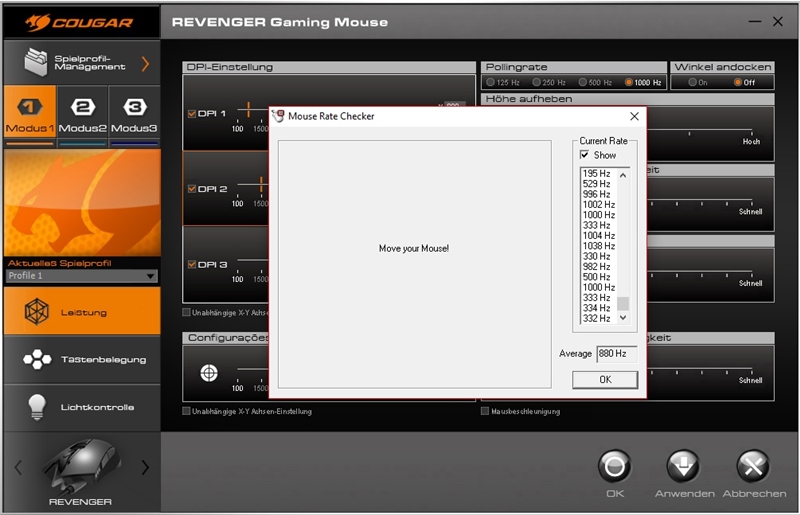Set Winkel andocken to Off
Viewport: 800px width, 515px height.
point(738,82)
